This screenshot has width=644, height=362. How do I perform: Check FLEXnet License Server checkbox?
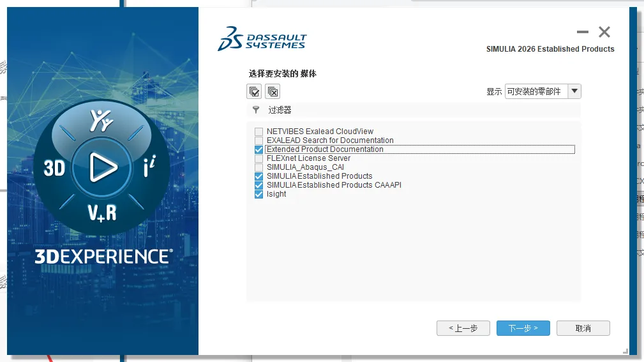(x=258, y=158)
